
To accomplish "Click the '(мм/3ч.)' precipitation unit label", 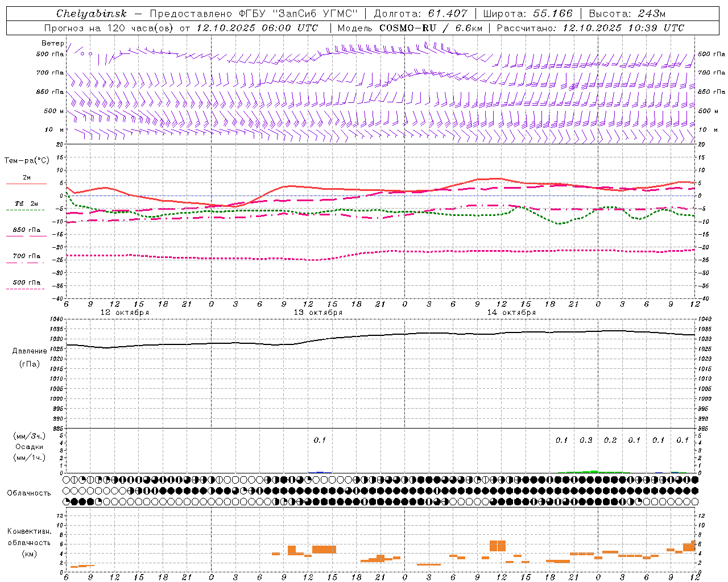I will coord(30,436).
